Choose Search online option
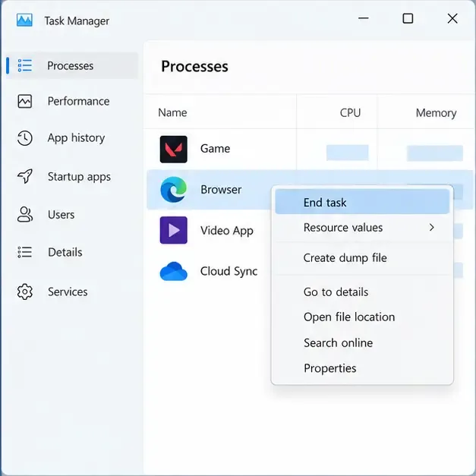The width and height of the screenshot is (476, 476). (x=362, y=342)
